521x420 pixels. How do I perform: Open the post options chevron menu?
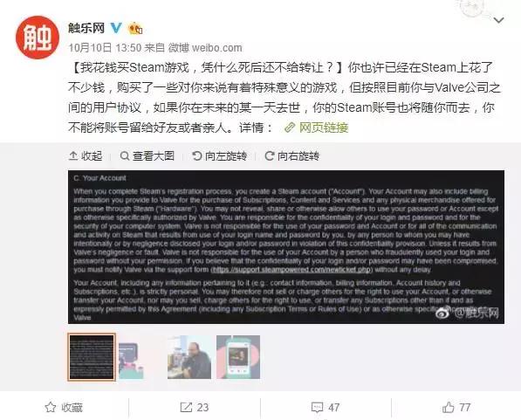tap(498, 20)
